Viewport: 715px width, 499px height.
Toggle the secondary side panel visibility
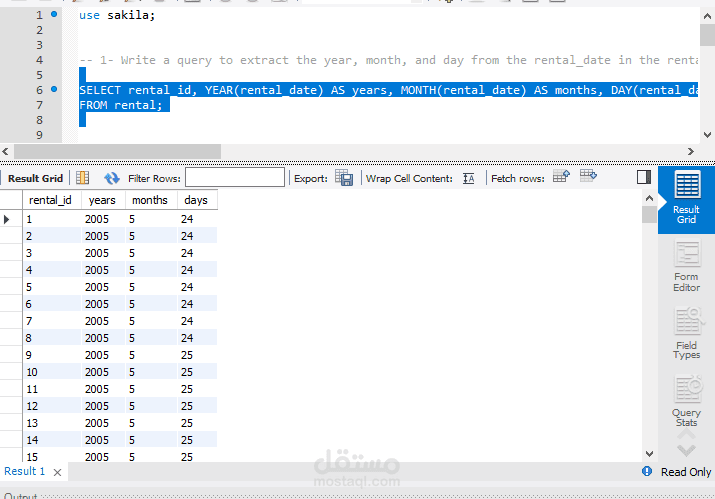pos(644,177)
